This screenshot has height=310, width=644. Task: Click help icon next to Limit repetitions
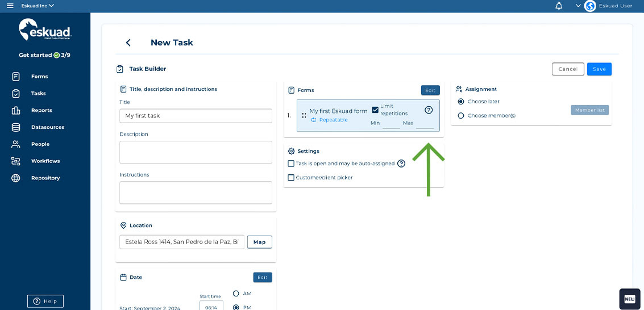[429, 110]
